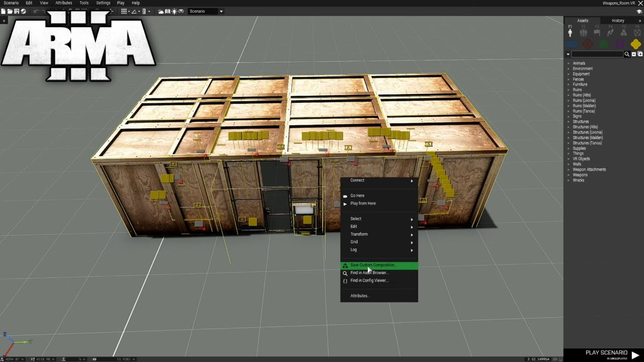The image size is (644, 362).
Task: Toggle the night vision binoculars icon
Action: 181,12
